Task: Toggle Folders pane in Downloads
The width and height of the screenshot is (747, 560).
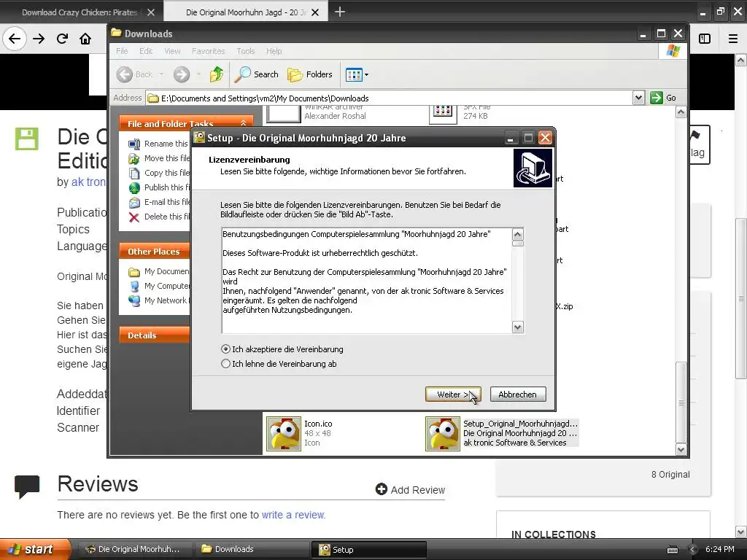Action: point(310,74)
